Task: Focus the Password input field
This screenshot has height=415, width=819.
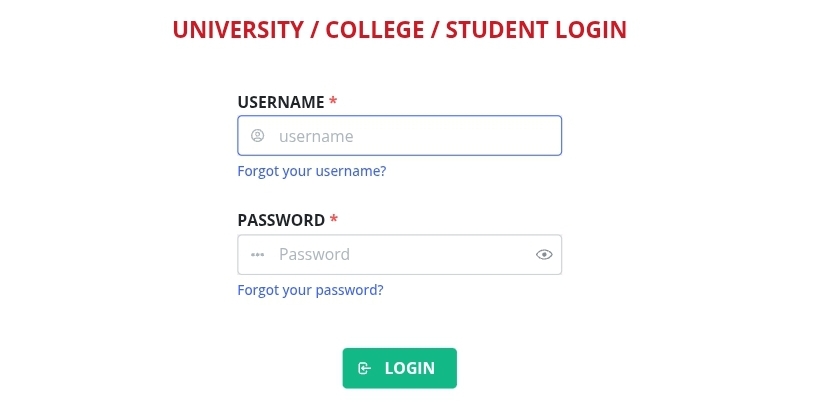Action: [400, 255]
